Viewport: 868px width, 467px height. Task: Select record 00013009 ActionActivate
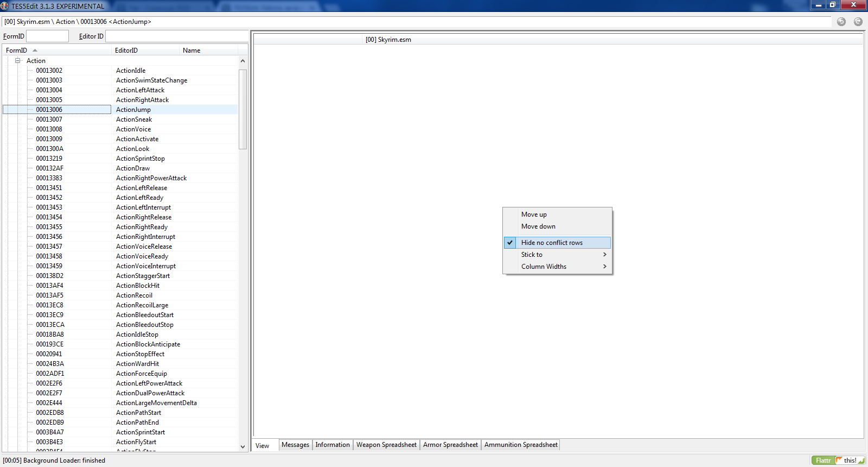[x=120, y=139]
